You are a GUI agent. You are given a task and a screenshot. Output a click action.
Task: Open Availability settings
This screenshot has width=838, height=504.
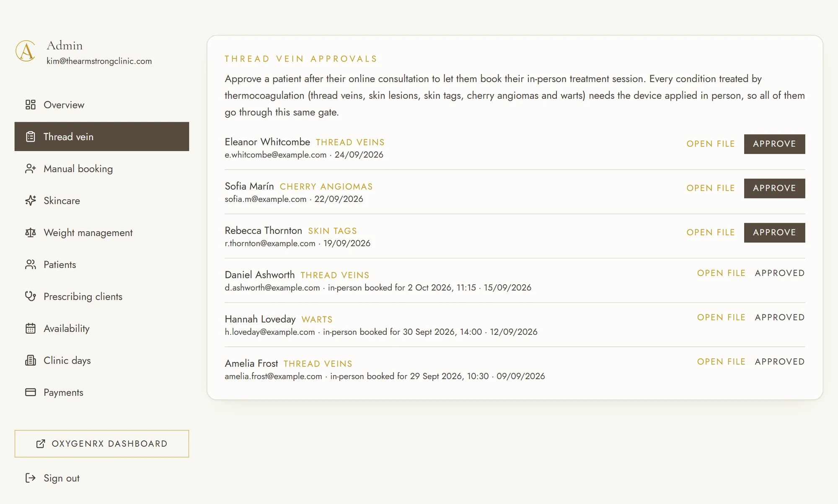(102, 328)
